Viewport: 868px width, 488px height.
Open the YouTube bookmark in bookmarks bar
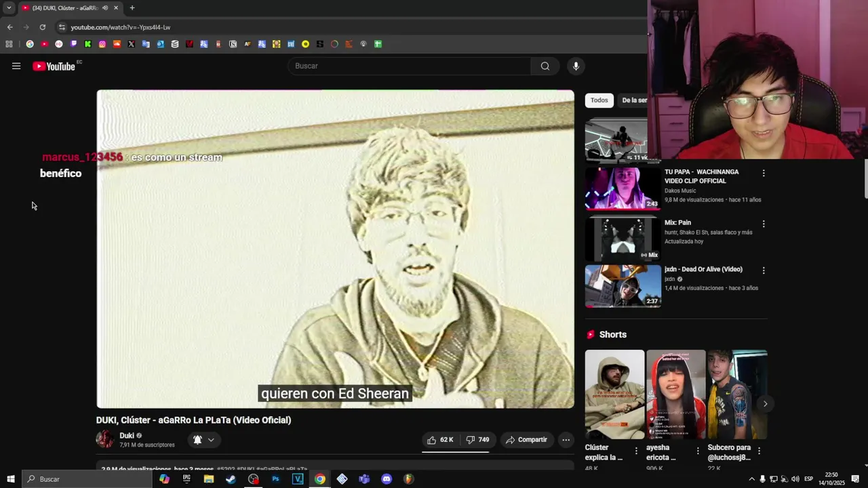[x=44, y=44]
